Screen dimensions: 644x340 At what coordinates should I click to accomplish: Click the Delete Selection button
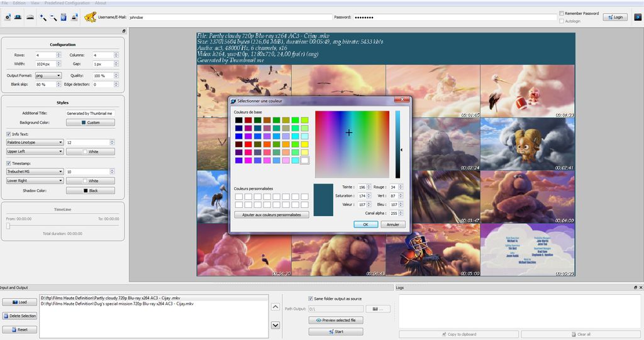tap(19, 315)
